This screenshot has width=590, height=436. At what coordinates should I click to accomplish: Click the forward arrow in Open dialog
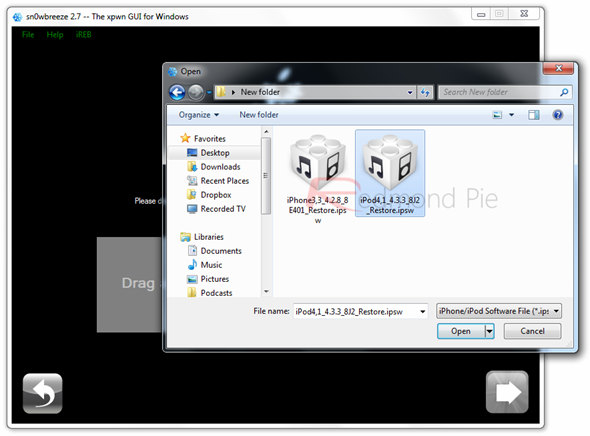196,92
